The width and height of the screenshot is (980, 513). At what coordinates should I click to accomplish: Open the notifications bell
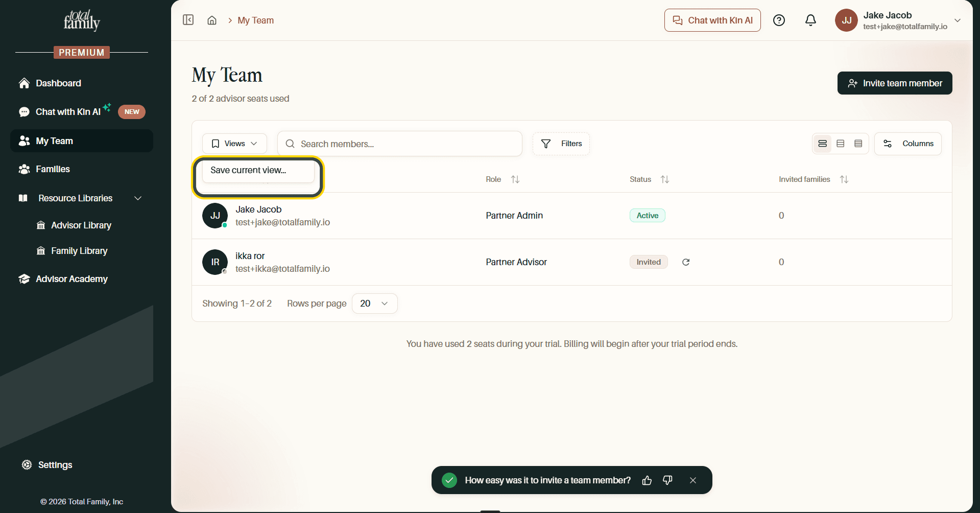(x=810, y=20)
